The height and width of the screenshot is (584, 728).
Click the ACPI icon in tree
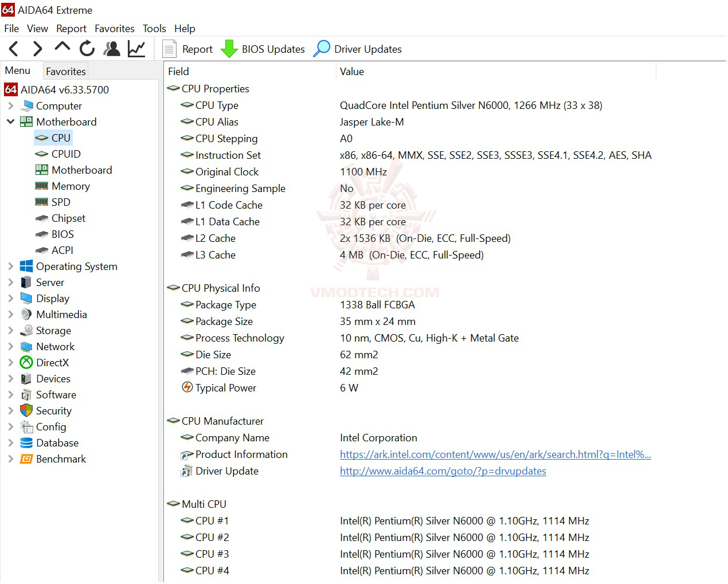click(x=41, y=250)
